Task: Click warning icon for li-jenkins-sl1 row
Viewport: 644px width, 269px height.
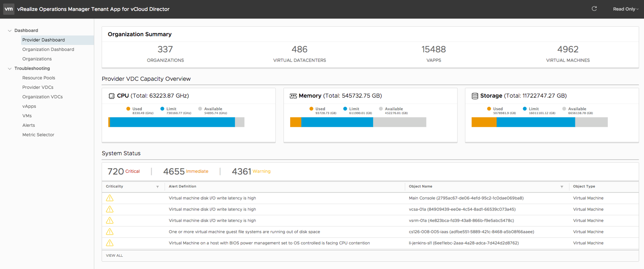Action: tap(110, 243)
